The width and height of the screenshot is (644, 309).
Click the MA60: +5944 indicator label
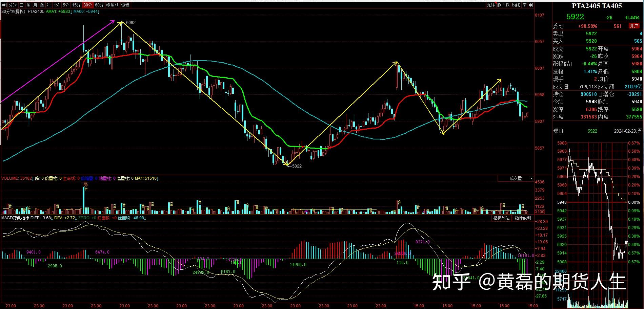pos(86,12)
